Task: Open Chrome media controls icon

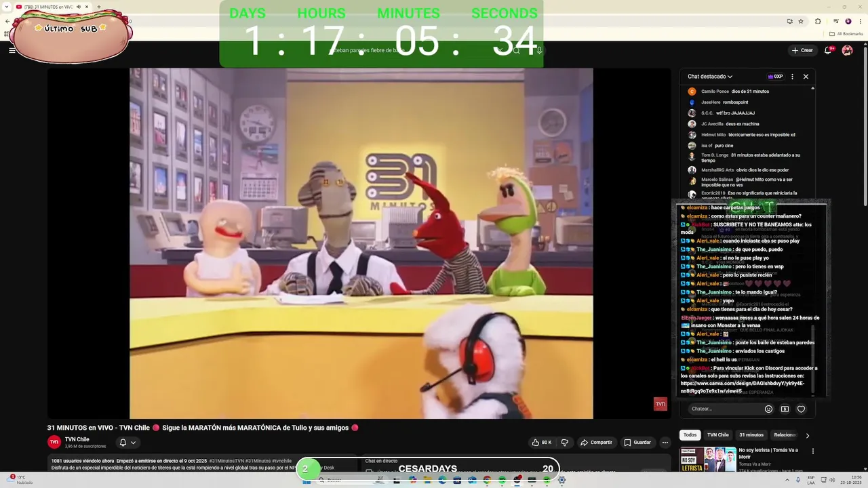Action: pos(835,21)
